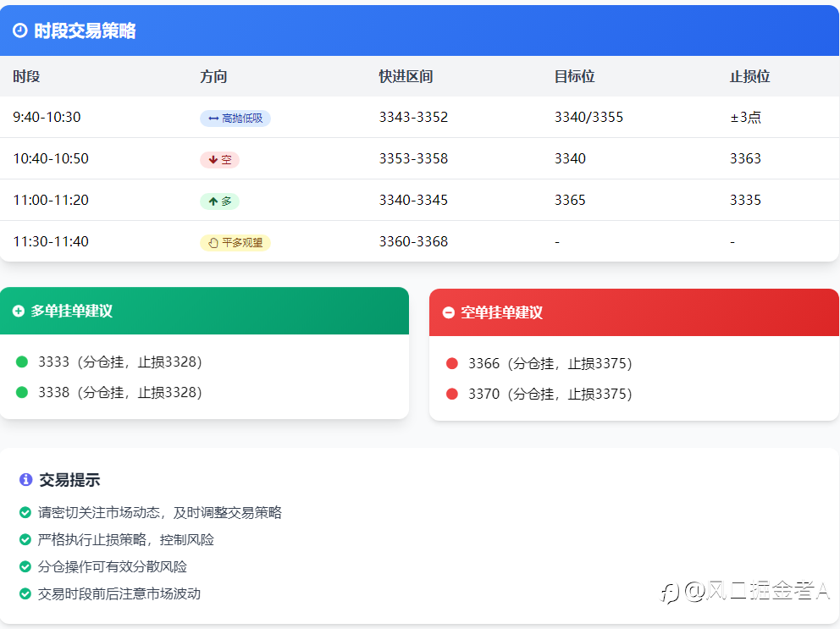Image resolution: width=840 pixels, height=629 pixels.
Task: Click the 3366（分仓挂，止损3375）entry
Action: [x=550, y=364]
